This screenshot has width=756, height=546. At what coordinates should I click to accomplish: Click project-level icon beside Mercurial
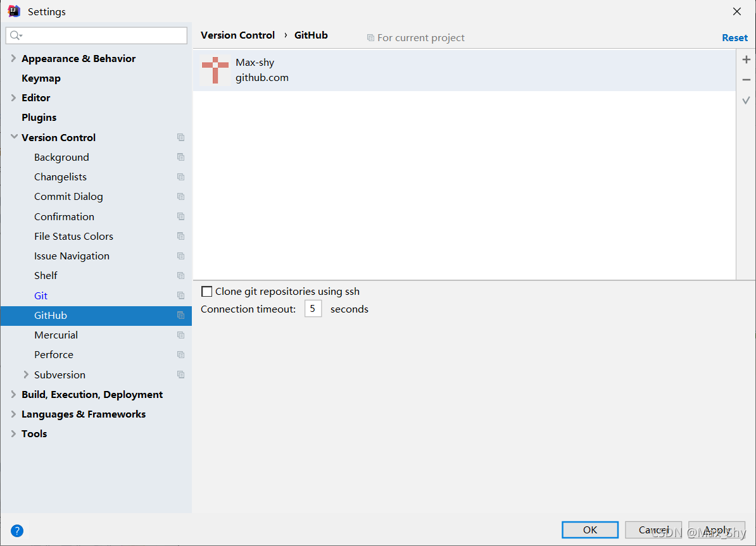[181, 335]
